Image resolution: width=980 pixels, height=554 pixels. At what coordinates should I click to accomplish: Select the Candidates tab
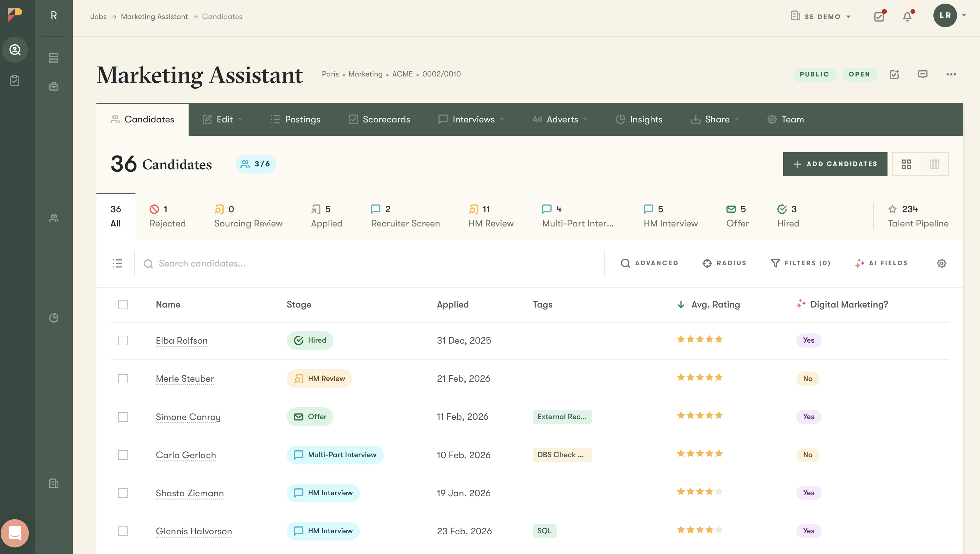coord(142,119)
